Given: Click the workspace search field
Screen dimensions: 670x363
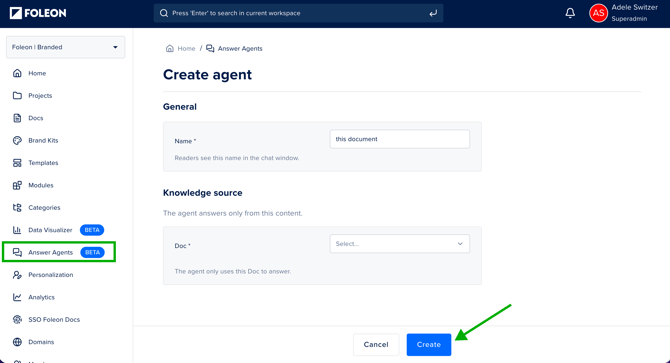Looking at the screenshot, I should pyautogui.click(x=298, y=13).
